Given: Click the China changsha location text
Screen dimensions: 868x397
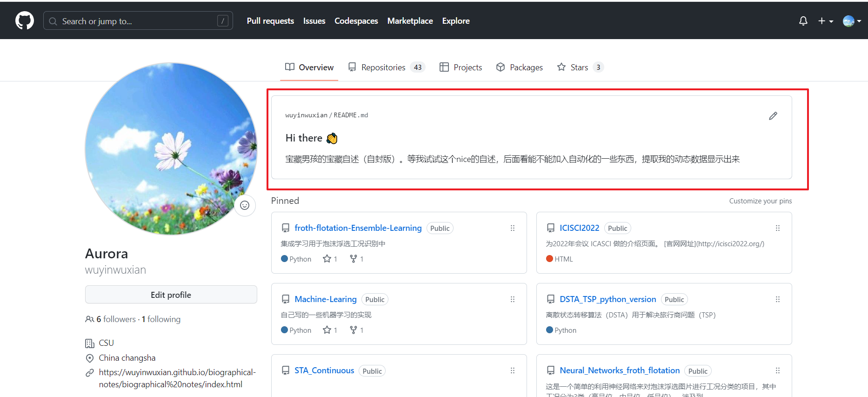Looking at the screenshot, I should pos(127,358).
